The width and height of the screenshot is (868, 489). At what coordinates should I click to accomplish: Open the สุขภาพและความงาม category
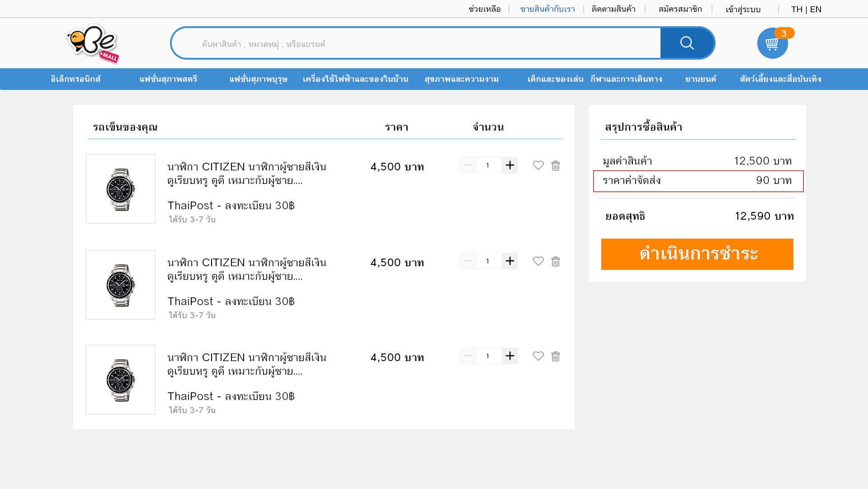[x=462, y=79]
